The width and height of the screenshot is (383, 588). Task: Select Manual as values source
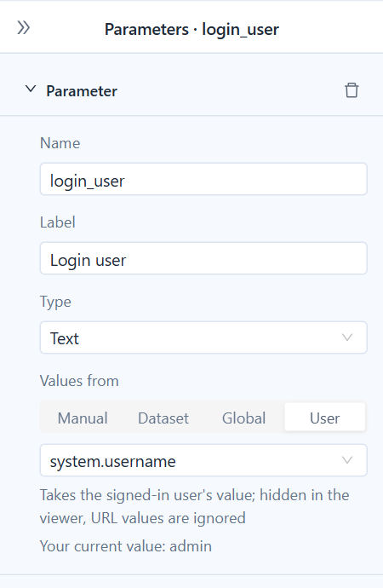coord(83,418)
